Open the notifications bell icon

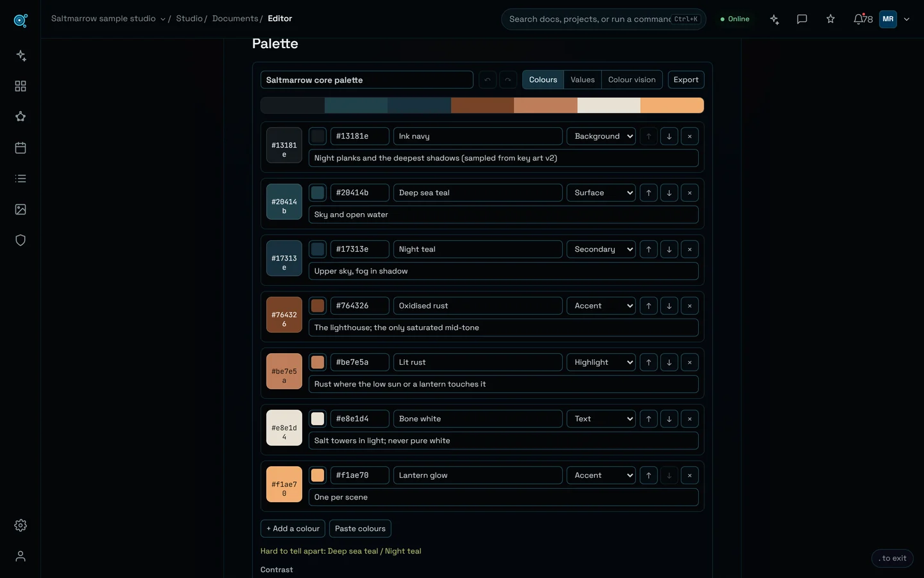[x=862, y=19]
